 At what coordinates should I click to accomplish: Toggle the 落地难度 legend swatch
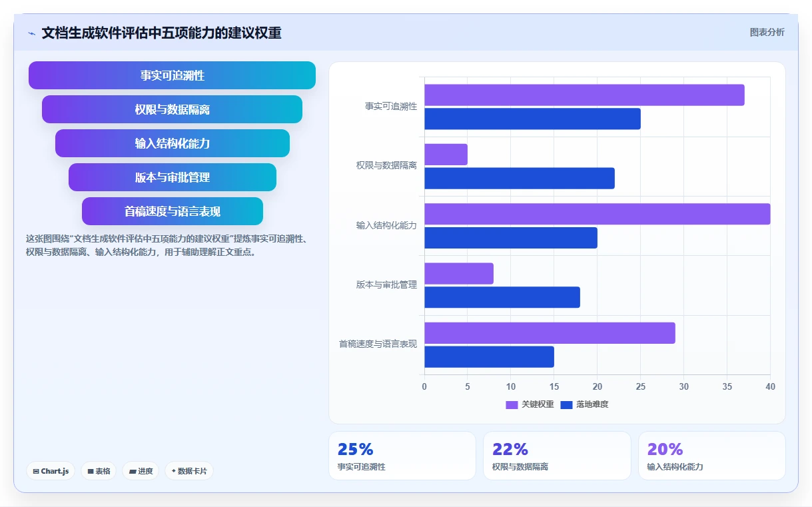point(567,404)
